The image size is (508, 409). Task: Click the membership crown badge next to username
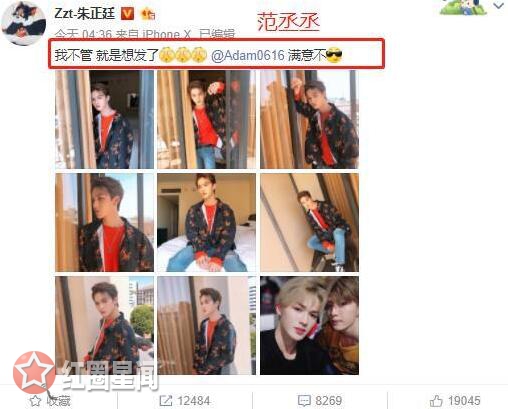pos(148,14)
